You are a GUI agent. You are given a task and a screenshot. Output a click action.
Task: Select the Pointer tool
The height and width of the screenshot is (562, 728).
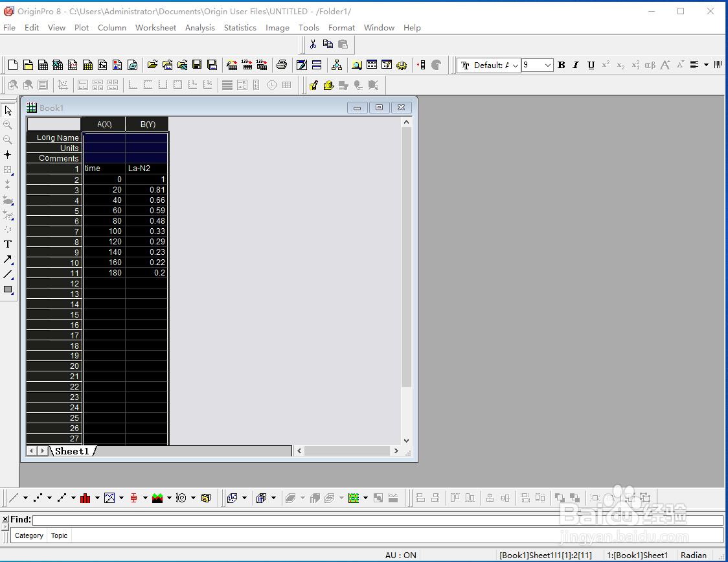point(8,110)
